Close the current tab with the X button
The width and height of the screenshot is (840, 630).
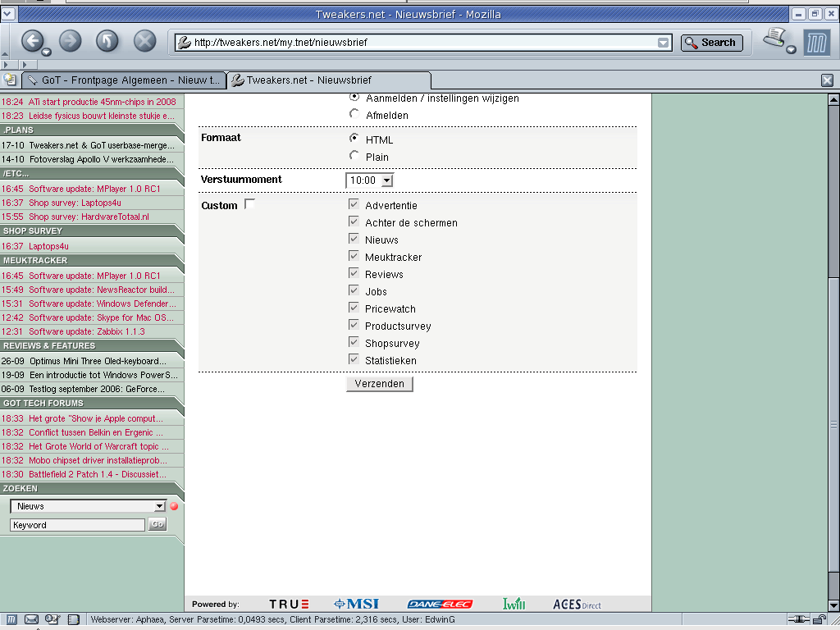827,80
